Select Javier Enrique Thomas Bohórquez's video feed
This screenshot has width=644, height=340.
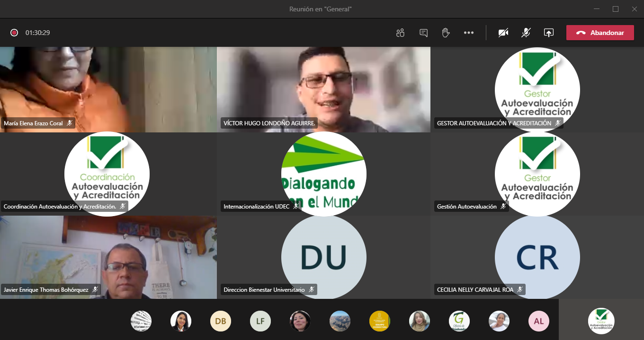pyautogui.click(x=108, y=257)
